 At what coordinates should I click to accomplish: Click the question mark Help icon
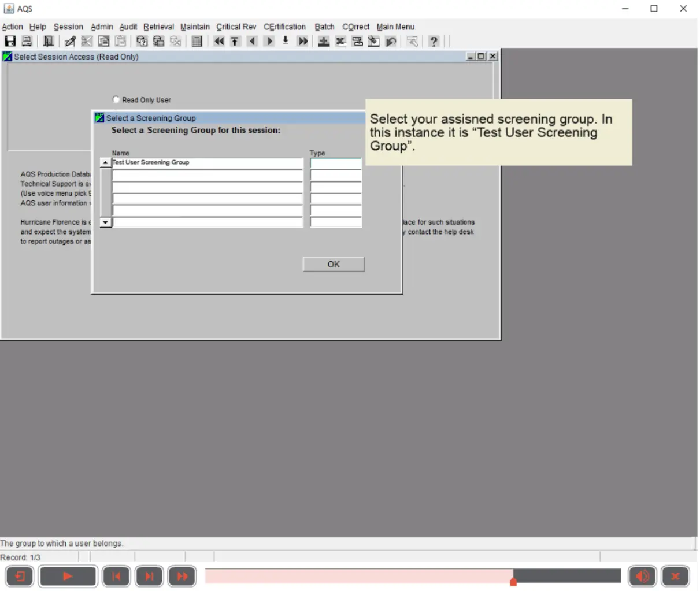434,41
